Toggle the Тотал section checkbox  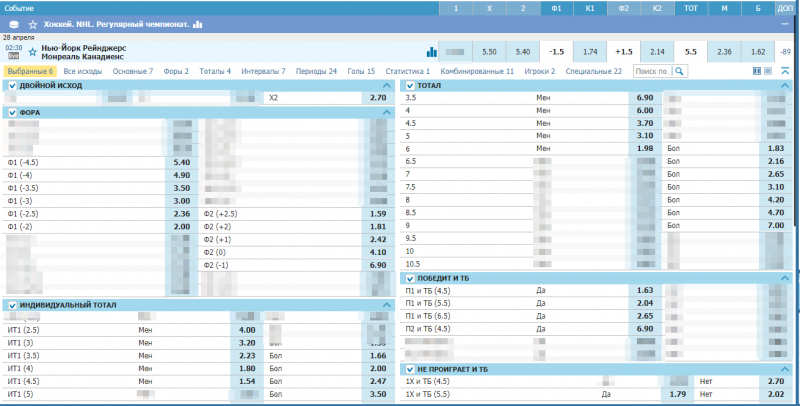pos(410,86)
